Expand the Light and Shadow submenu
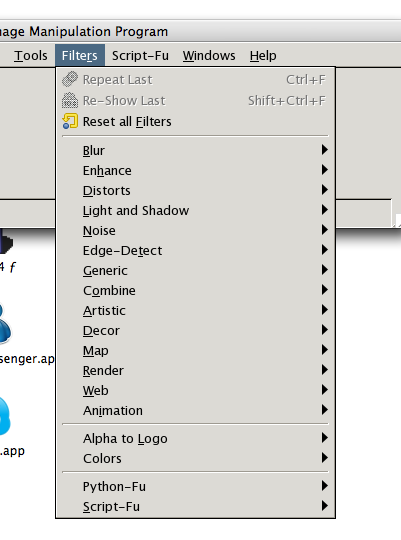 point(195,210)
